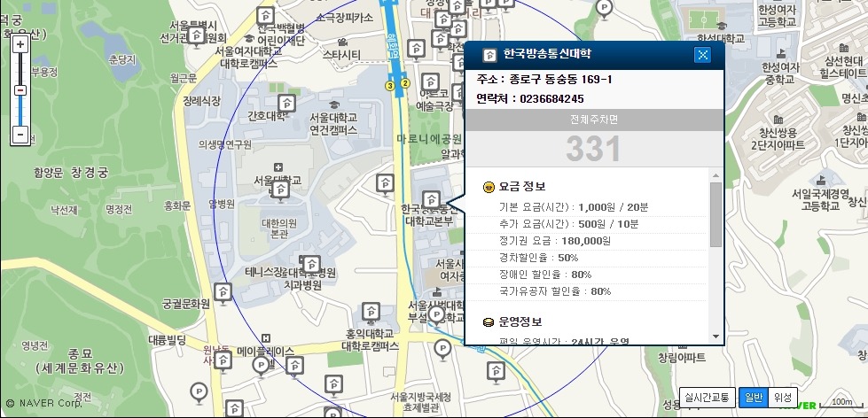Zoom out with the minus button
The width and height of the screenshot is (868, 418).
[x=20, y=134]
